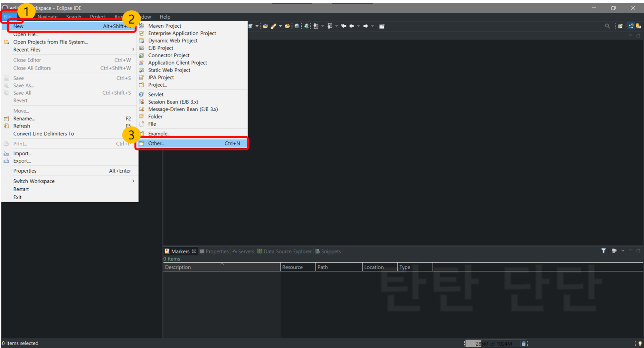644x348 pixels.
Task: Maximize the Markers panel view
Action: coord(638,250)
